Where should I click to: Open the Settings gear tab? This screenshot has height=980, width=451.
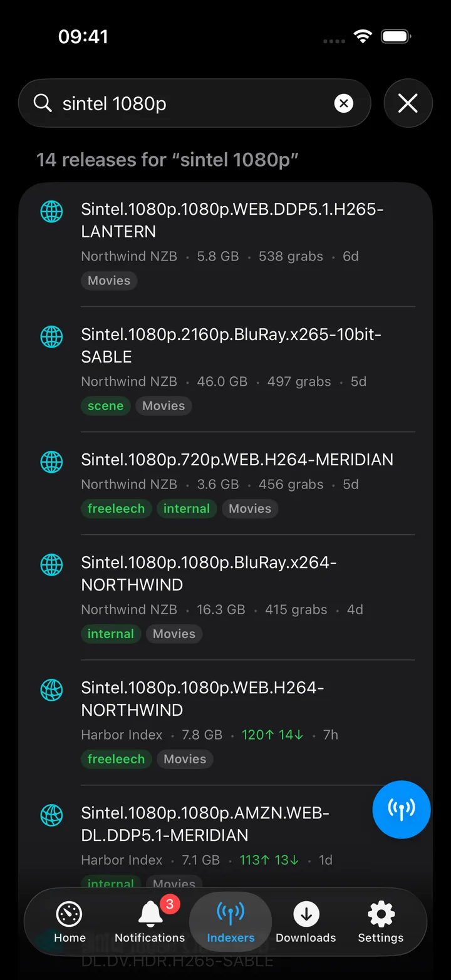[x=380, y=922]
